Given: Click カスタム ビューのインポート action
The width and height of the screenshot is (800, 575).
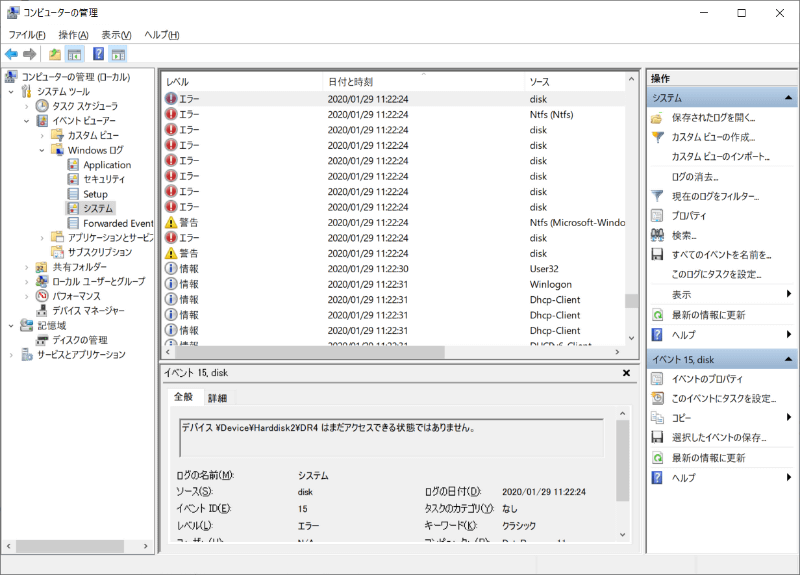Looking at the screenshot, I should (x=720, y=157).
